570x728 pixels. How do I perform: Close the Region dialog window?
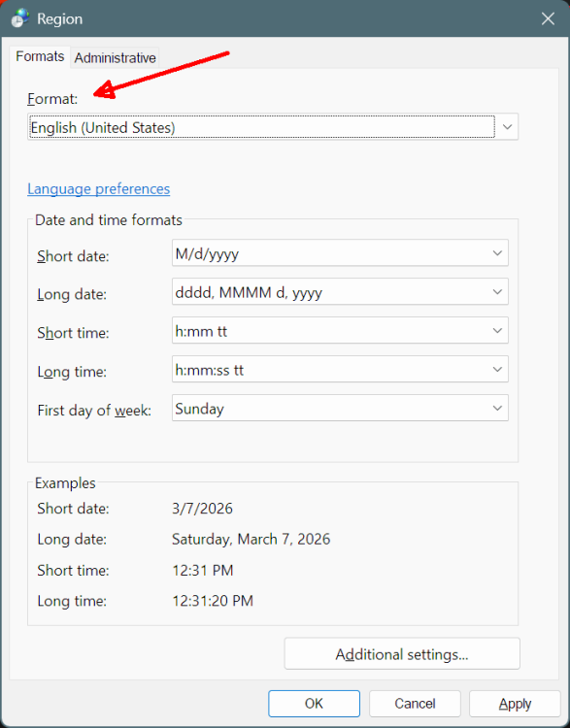(548, 18)
